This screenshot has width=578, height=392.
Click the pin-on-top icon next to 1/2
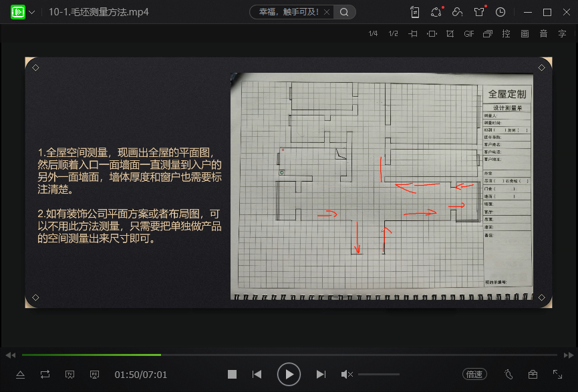pyautogui.click(x=413, y=34)
